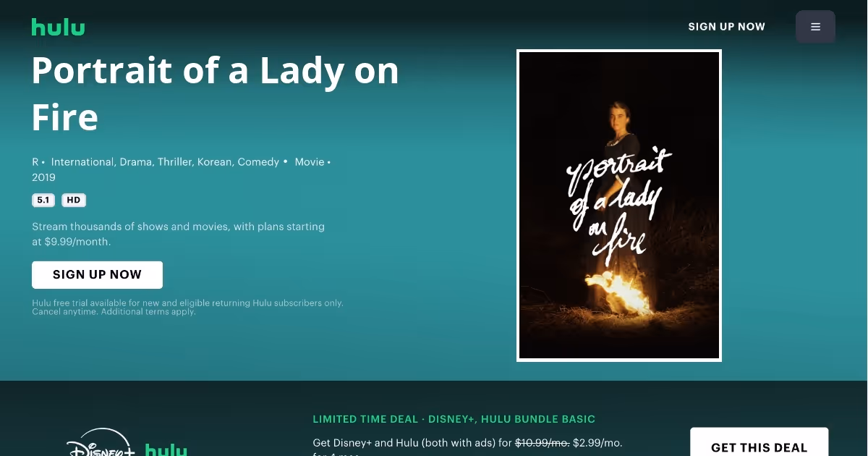This screenshot has width=868, height=456.
Task: Click the white SIGN UP NOW button
Action: (x=97, y=275)
